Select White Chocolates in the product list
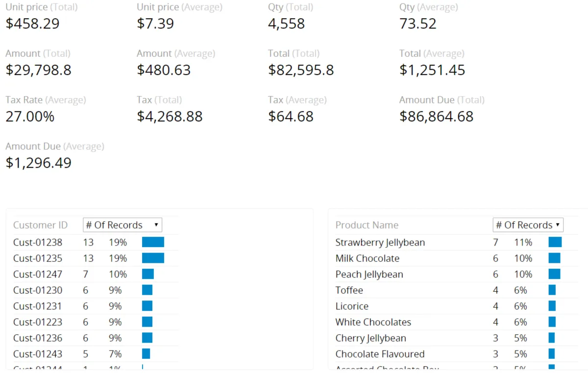Viewport: 588px width, 378px height. click(373, 322)
